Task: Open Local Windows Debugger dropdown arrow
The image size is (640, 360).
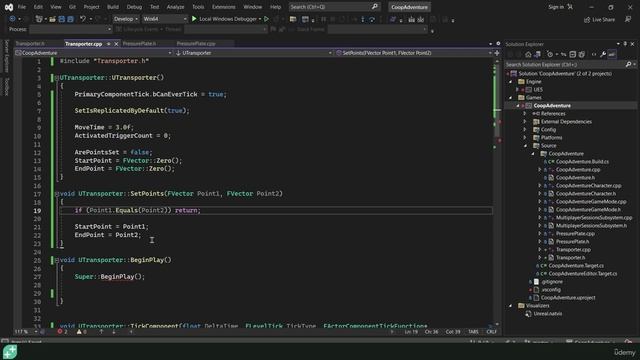Action: [x=260, y=19]
